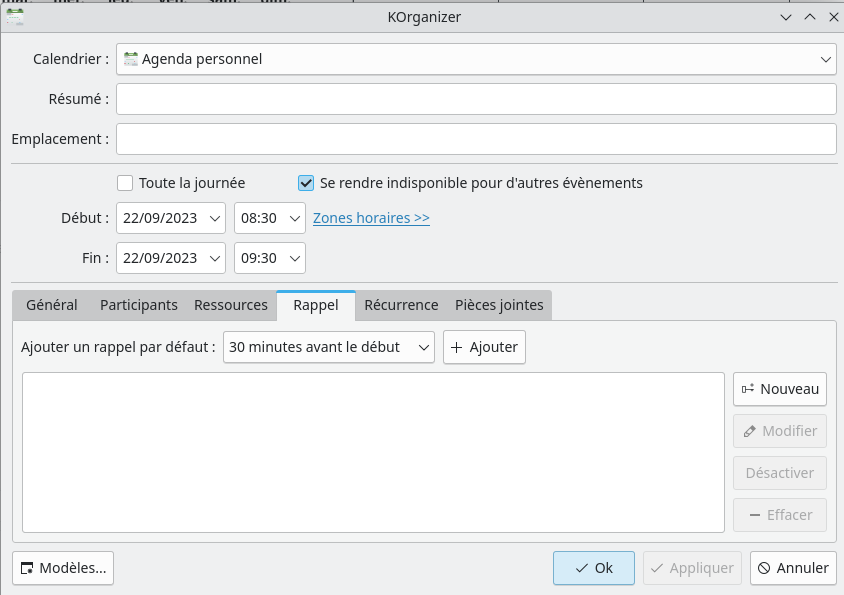844x595 pixels.
Task: Switch to the Participants tab
Action: click(x=139, y=305)
